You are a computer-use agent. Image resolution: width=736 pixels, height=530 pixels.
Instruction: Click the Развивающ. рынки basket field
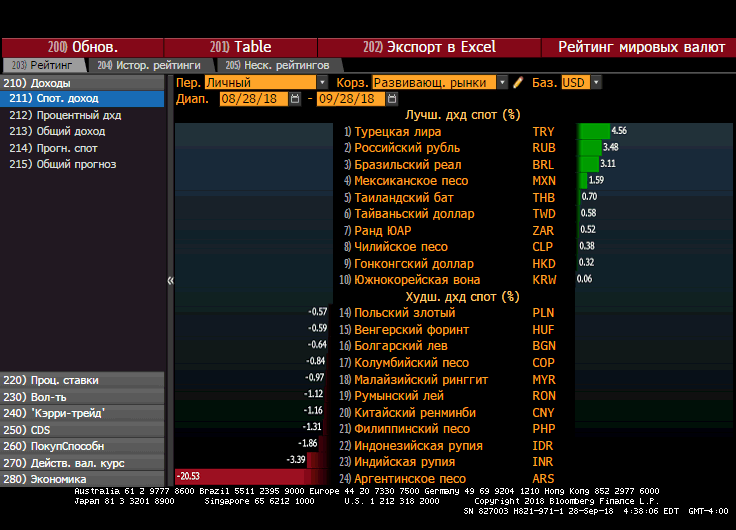point(434,83)
